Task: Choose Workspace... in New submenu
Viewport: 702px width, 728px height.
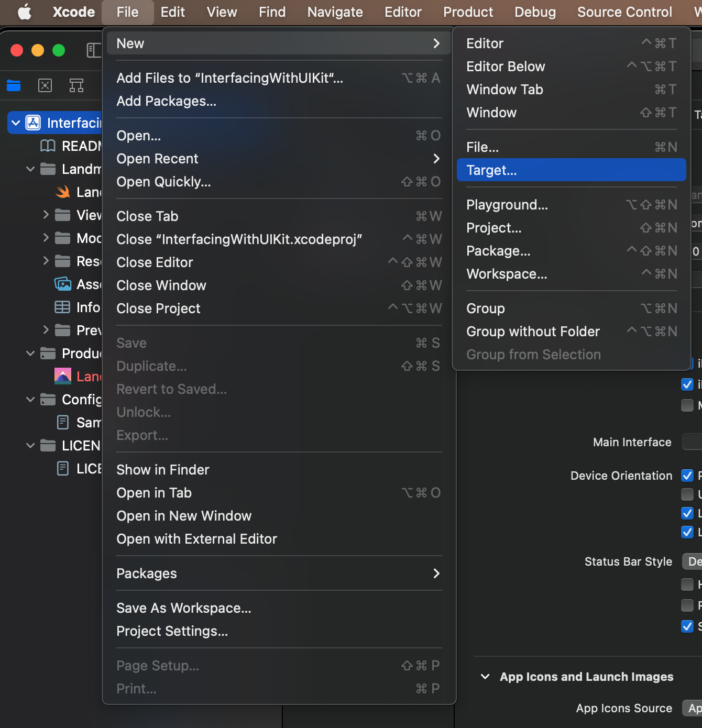Action: 571,274
